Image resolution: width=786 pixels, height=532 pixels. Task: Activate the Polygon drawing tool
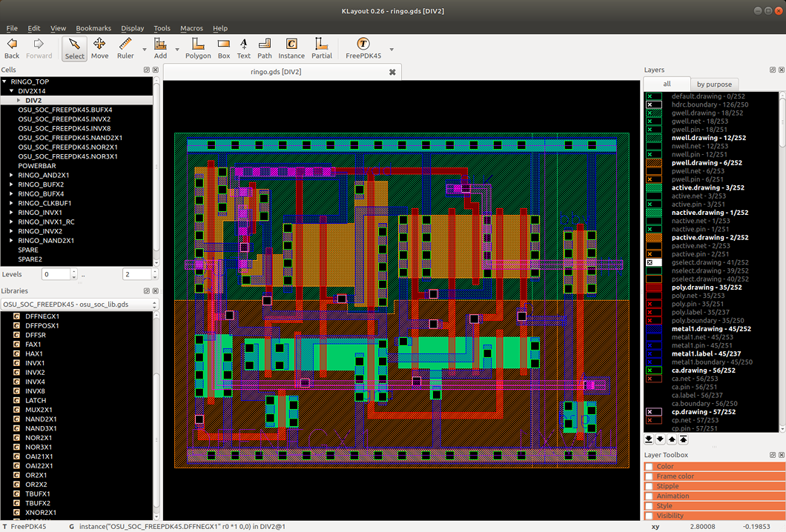(x=198, y=48)
